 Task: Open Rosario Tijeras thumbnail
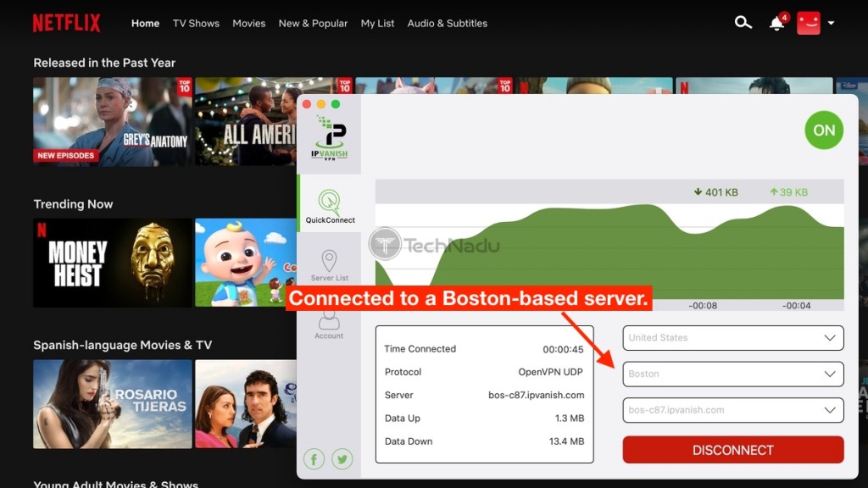pyautogui.click(x=113, y=404)
